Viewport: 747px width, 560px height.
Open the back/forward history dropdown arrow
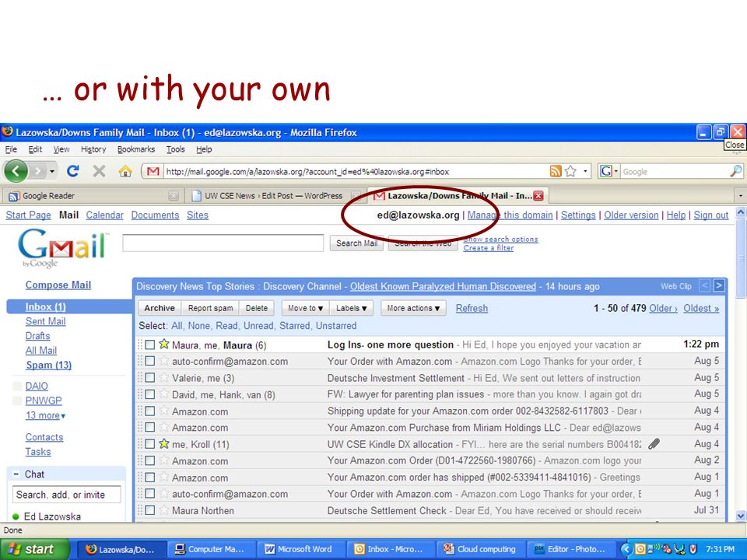tap(52, 170)
